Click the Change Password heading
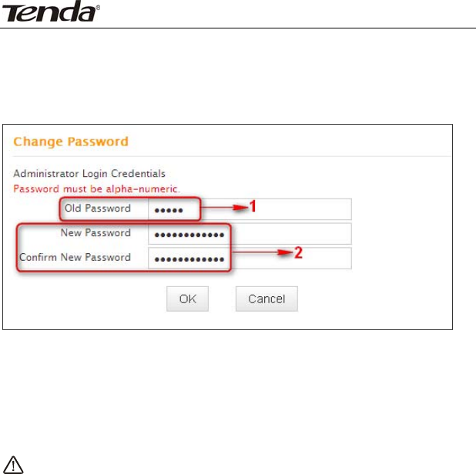Screen dimensions: 476x474 point(71,142)
